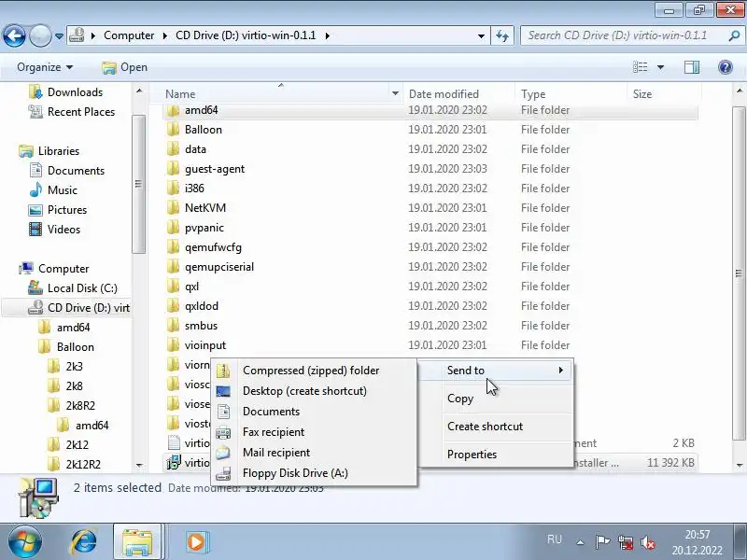Launch Windows Media Player from taskbar
Viewport: 747px width, 560px height.
click(x=196, y=541)
